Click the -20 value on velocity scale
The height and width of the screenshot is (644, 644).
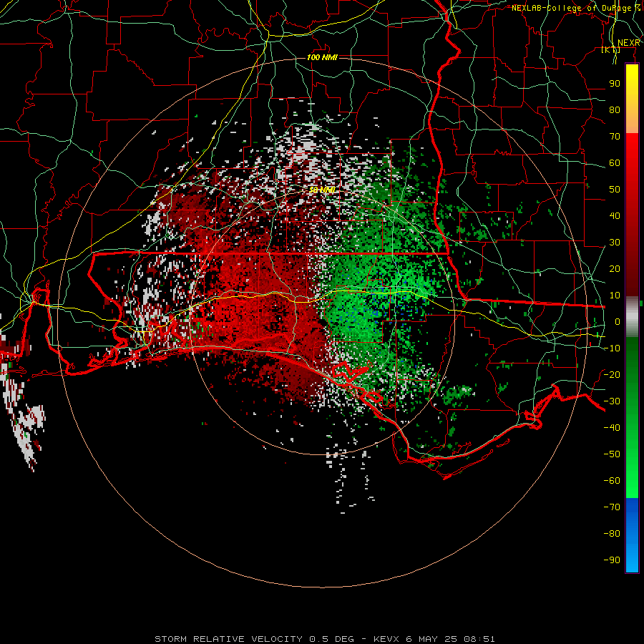coord(612,375)
